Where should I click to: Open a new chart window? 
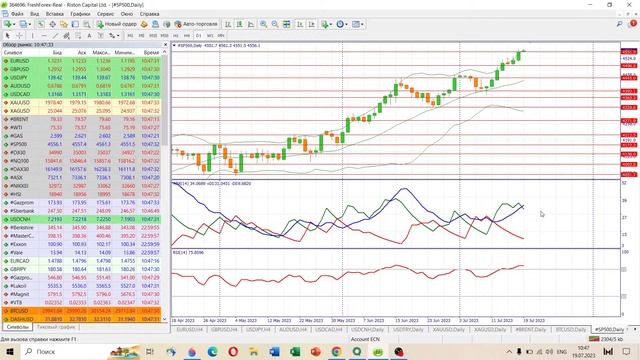[7, 24]
